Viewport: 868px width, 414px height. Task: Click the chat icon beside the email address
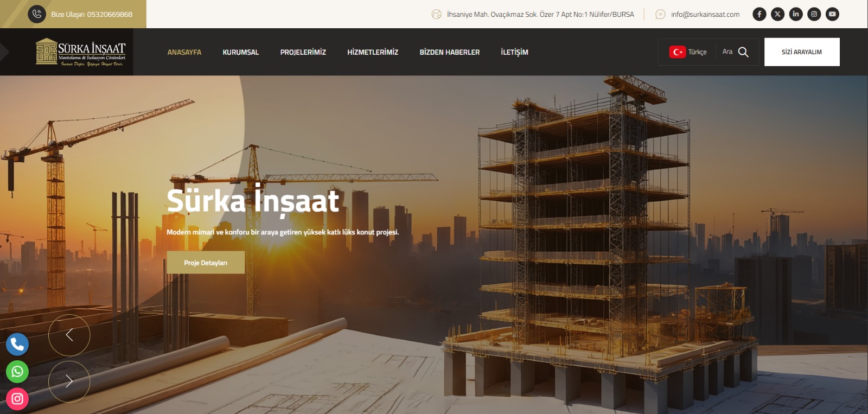click(x=660, y=14)
